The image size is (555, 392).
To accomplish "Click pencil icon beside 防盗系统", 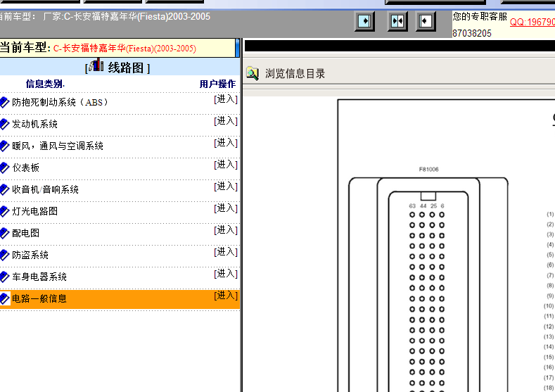I will [x=4, y=255].
